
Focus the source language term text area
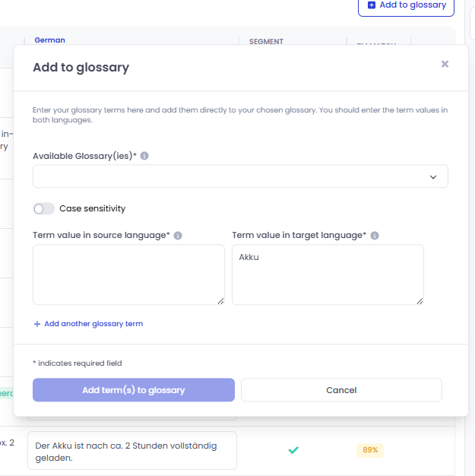point(128,274)
